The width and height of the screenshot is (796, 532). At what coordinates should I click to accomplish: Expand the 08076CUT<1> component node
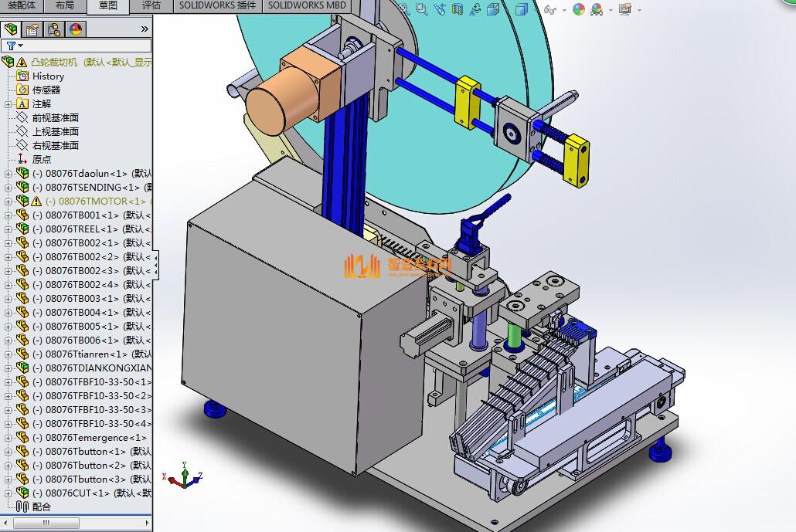coord(9,493)
